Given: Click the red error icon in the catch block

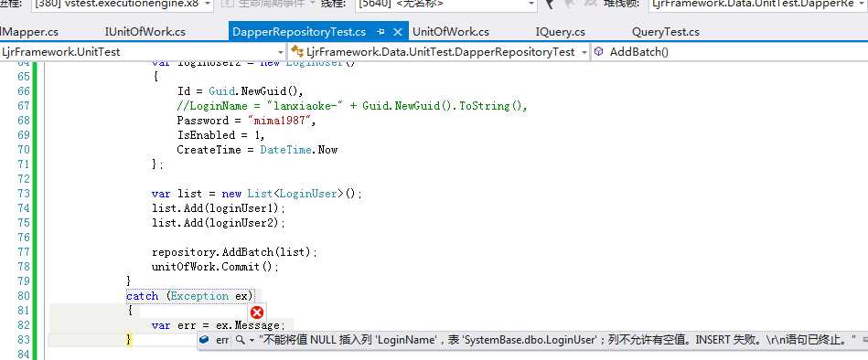Looking at the screenshot, I should pyautogui.click(x=257, y=312).
